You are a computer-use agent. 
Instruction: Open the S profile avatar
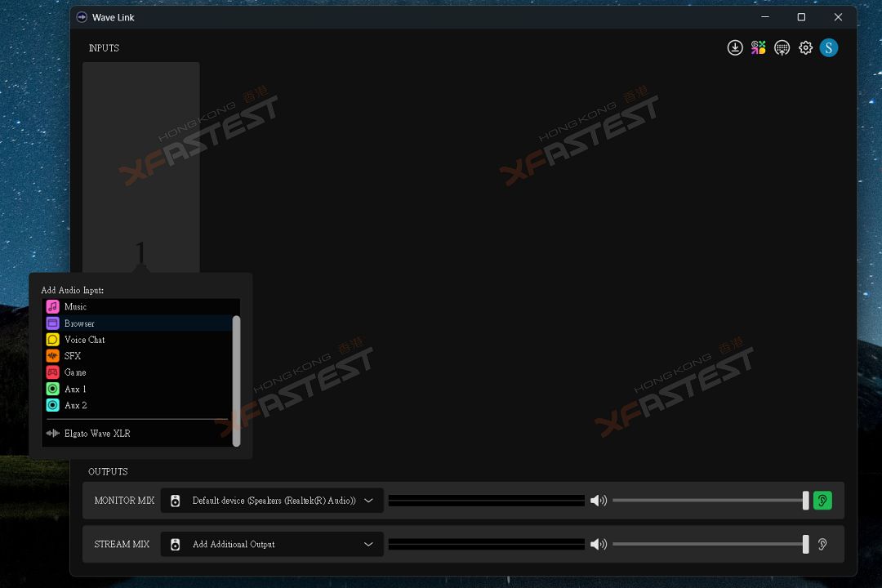pos(829,48)
